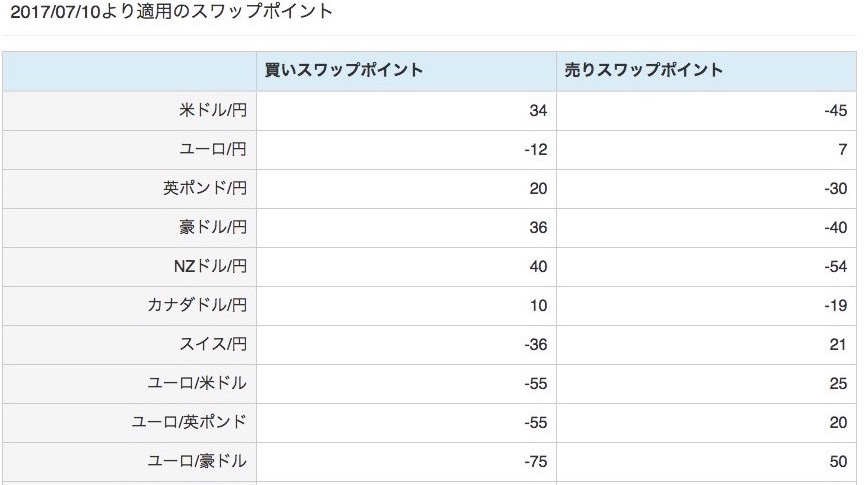The image size is (864, 485).
Task: Click the 買いスワップポイント column header
Action: click(344, 70)
